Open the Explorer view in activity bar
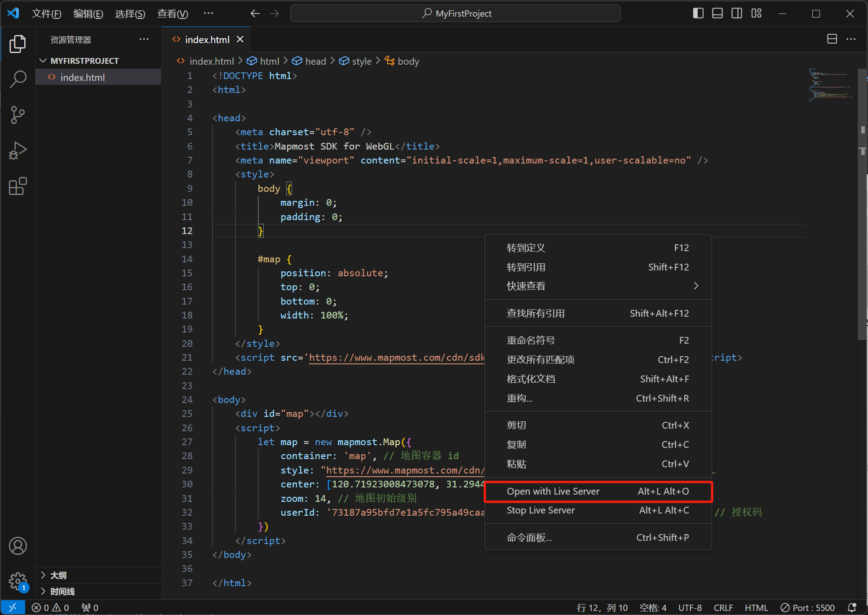The height and width of the screenshot is (615, 868). point(18,44)
